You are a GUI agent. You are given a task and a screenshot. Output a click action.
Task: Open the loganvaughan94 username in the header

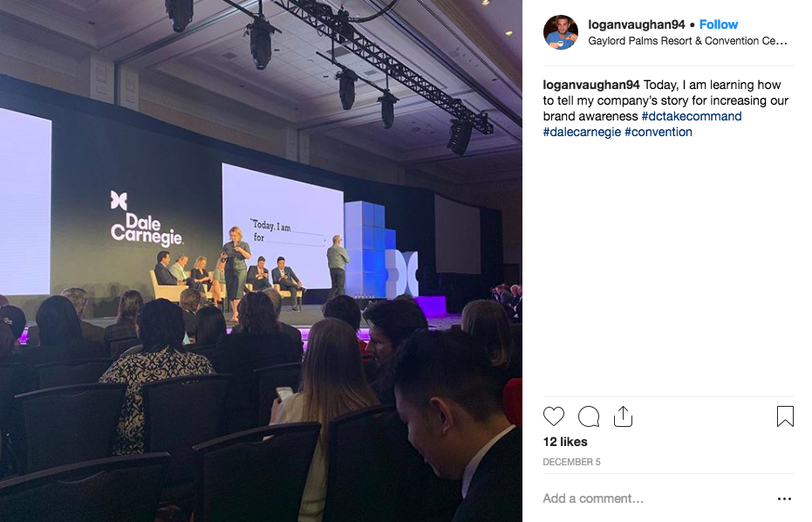637,24
